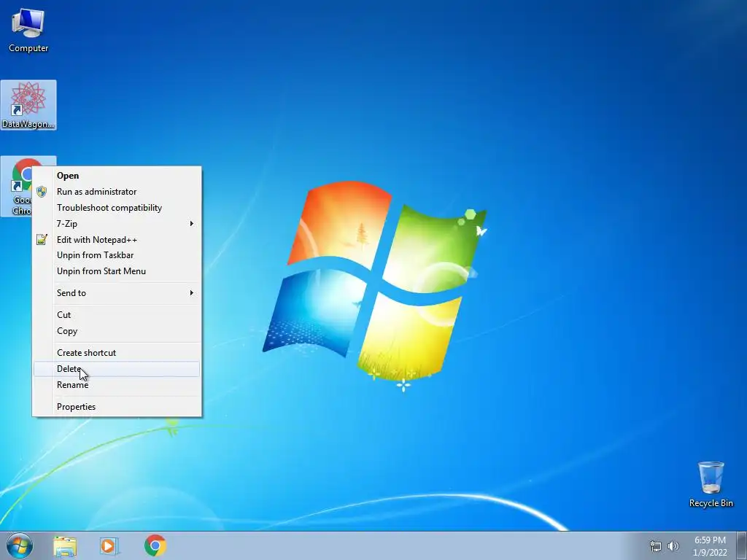Select Unpin from Taskbar

point(117,255)
